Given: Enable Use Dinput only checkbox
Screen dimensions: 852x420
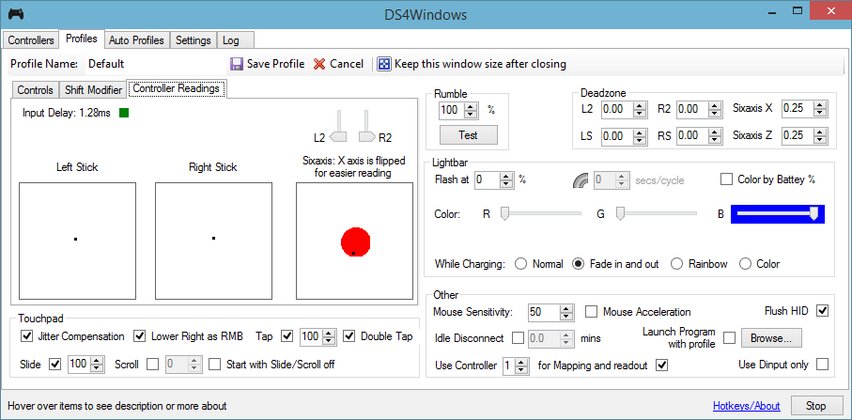Looking at the screenshot, I should [823, 364].
